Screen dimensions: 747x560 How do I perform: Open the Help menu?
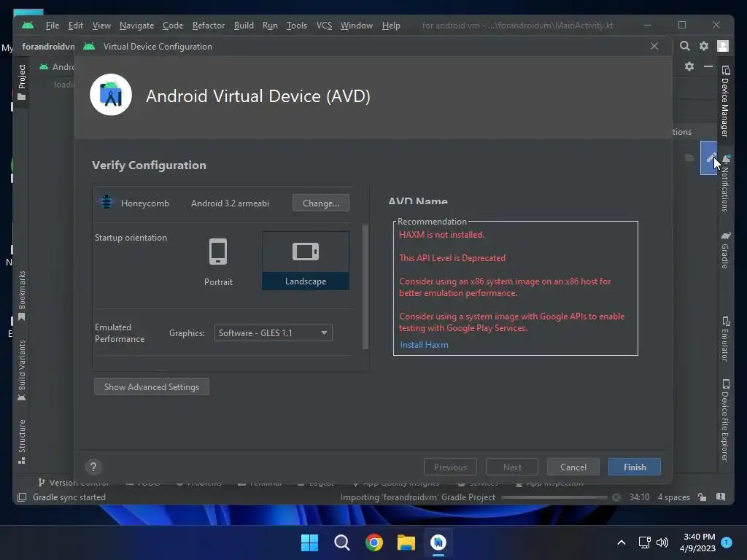point(391,26)
